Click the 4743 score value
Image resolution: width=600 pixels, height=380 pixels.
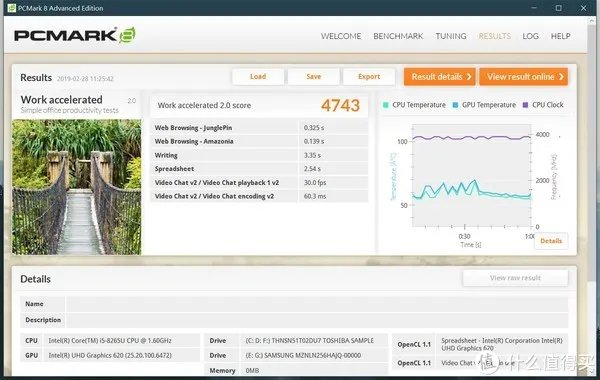[340, 105]
